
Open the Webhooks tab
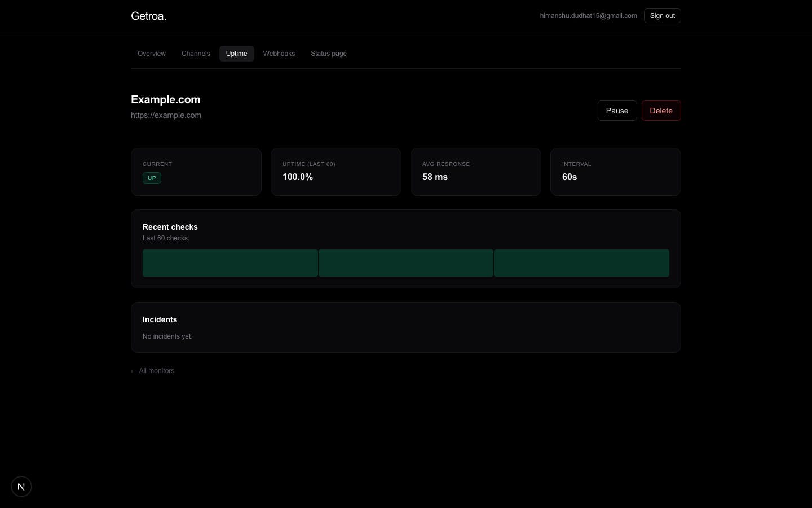(279, 54)
